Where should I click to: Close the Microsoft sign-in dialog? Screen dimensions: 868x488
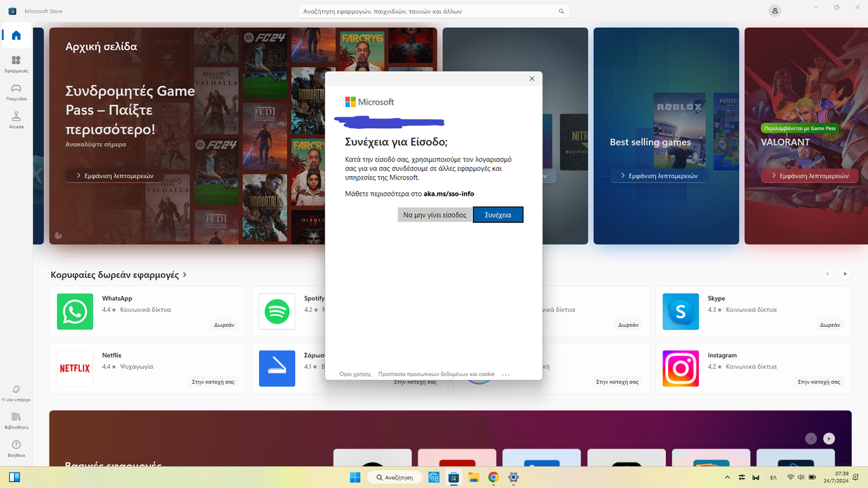point(532,79)
